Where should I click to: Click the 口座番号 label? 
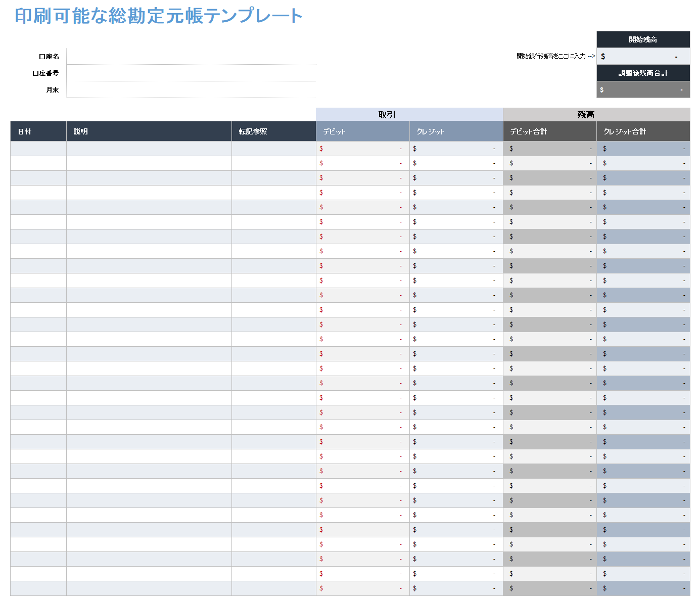45,73
